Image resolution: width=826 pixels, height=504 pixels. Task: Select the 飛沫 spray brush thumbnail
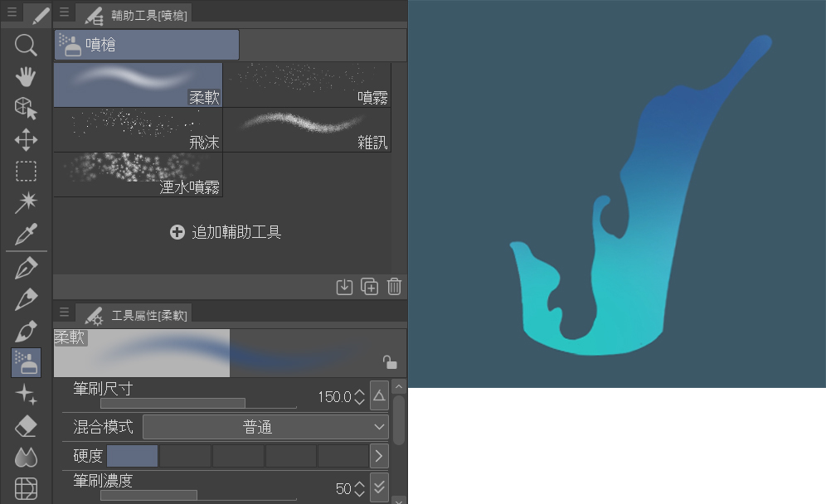tap(138, 129)
